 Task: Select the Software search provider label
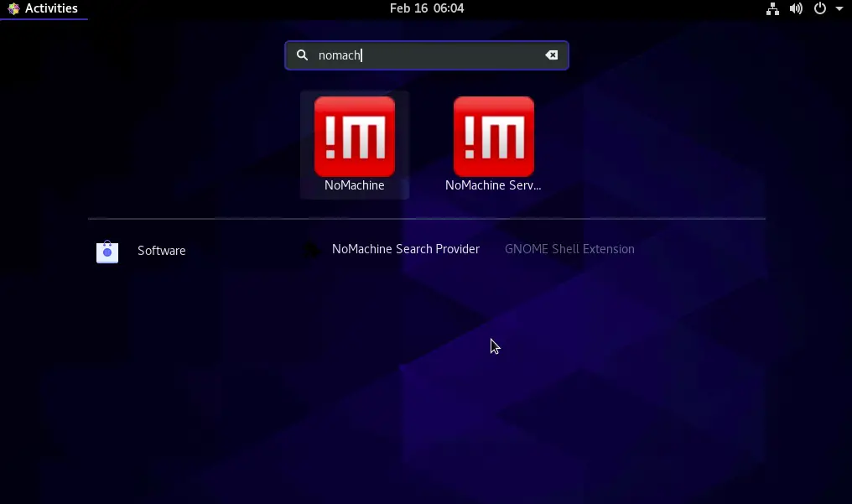(x=161, y=251)
